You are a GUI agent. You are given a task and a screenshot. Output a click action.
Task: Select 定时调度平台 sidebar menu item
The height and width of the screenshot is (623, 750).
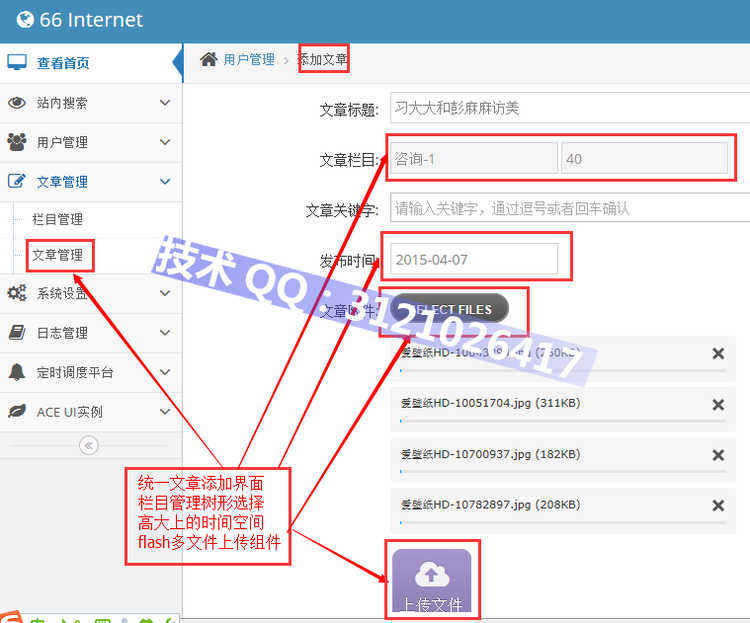tap(90, 373)
